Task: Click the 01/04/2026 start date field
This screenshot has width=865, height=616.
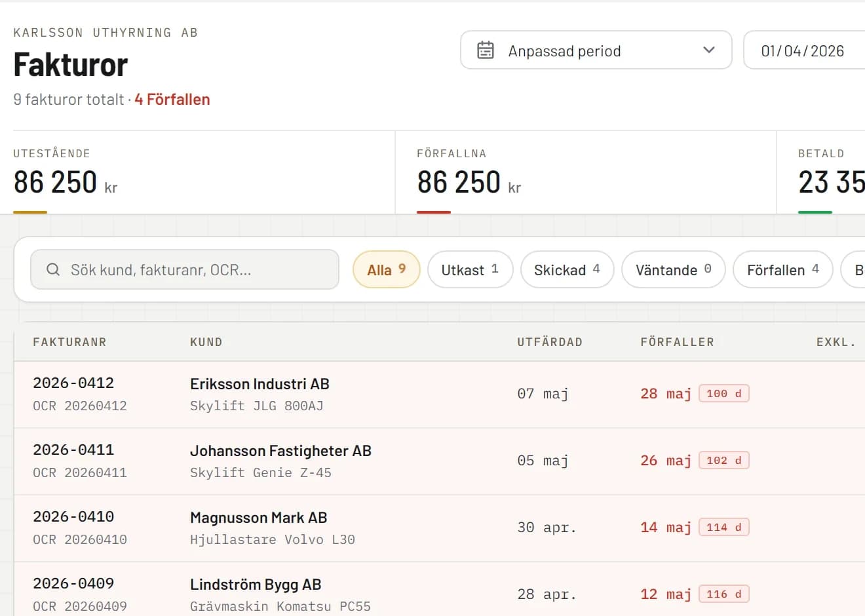Action: pos(805,50)
